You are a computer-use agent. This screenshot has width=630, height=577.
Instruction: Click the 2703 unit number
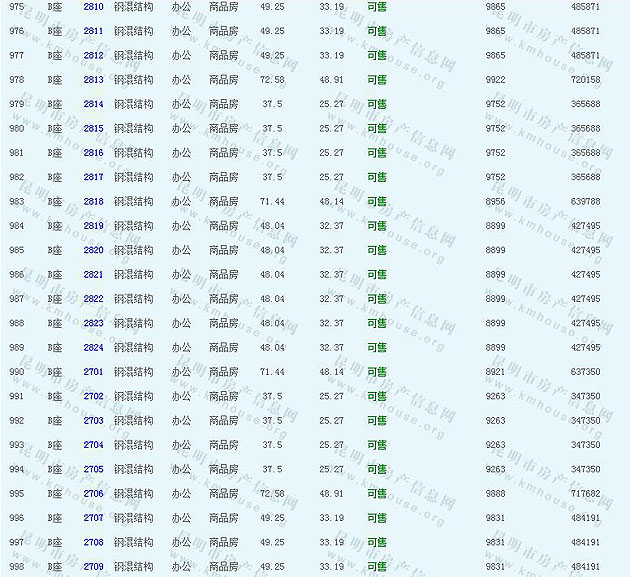(x=93, y=421)
